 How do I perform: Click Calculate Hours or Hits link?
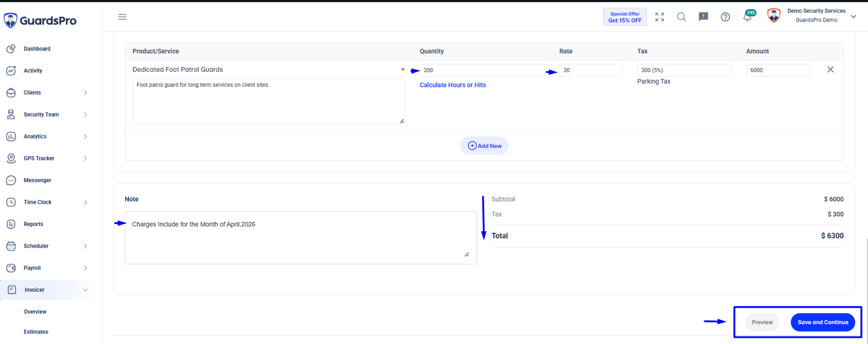[x=453, y=85]
